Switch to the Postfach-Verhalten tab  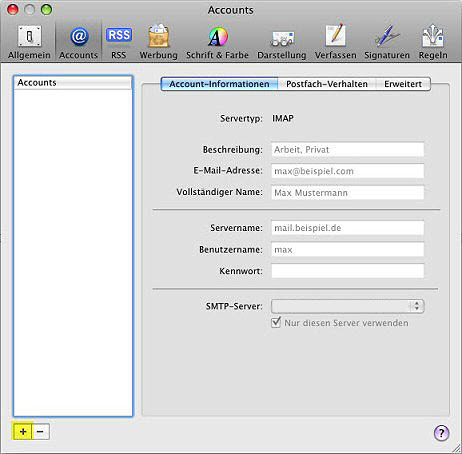(327, 84)
